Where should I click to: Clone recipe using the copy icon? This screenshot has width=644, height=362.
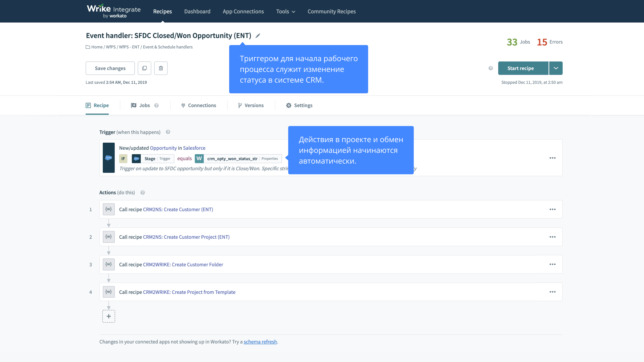click(144, 68)
